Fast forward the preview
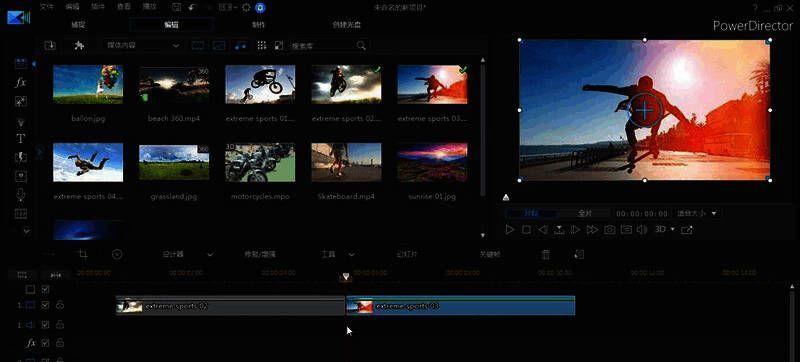The height and width of the screenshot is (362, 800). tap(592, 229)
